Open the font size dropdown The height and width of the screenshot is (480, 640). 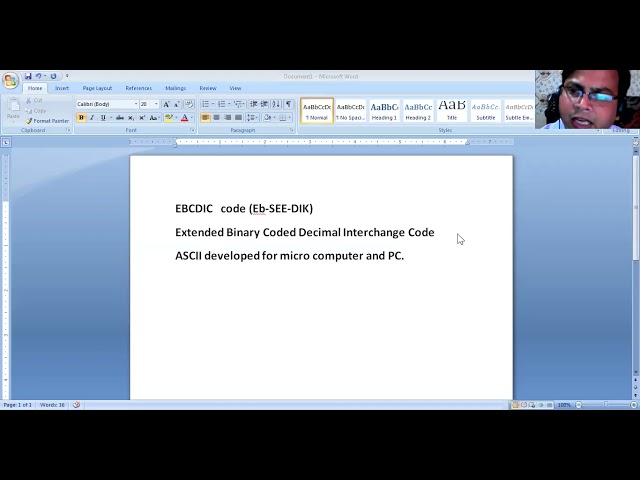(x=156, y=104)
